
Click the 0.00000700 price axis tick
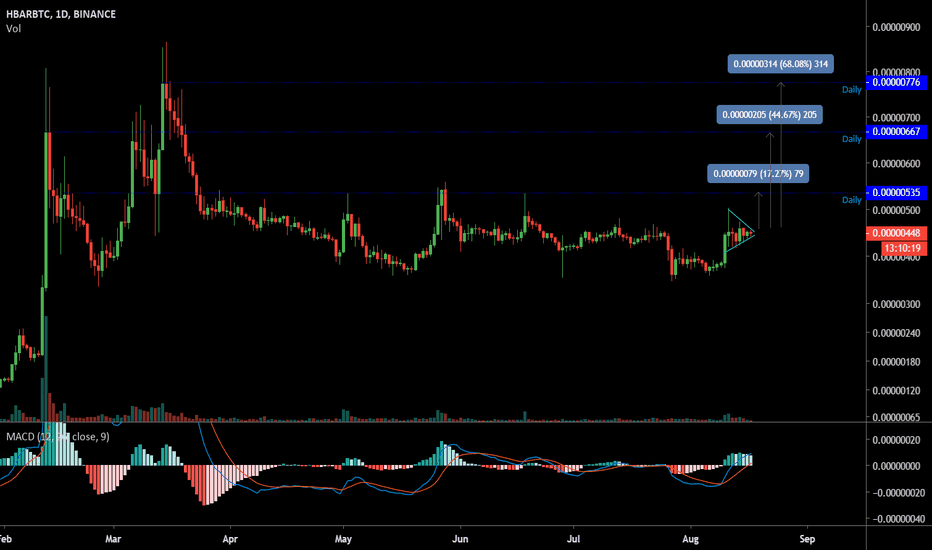[896, 118]
